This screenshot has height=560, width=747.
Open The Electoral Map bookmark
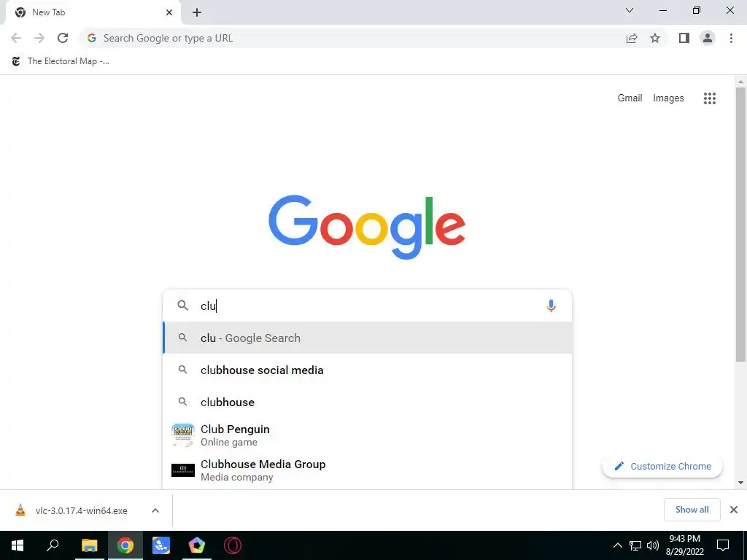[x=61, y=61]
